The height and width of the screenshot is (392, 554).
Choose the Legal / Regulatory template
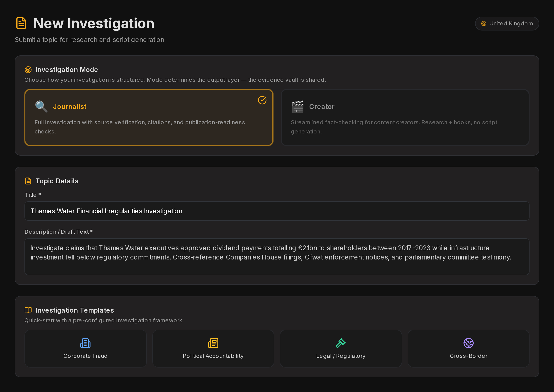pyautogui.click(x=341, y=349)
